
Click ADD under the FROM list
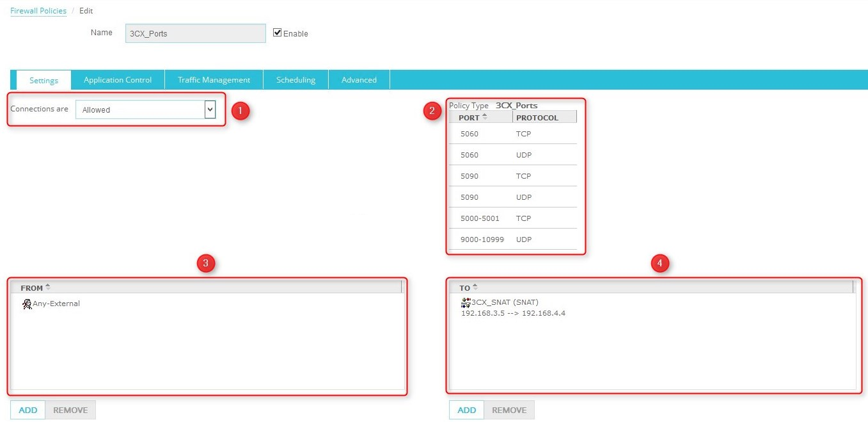click(28, 410)
